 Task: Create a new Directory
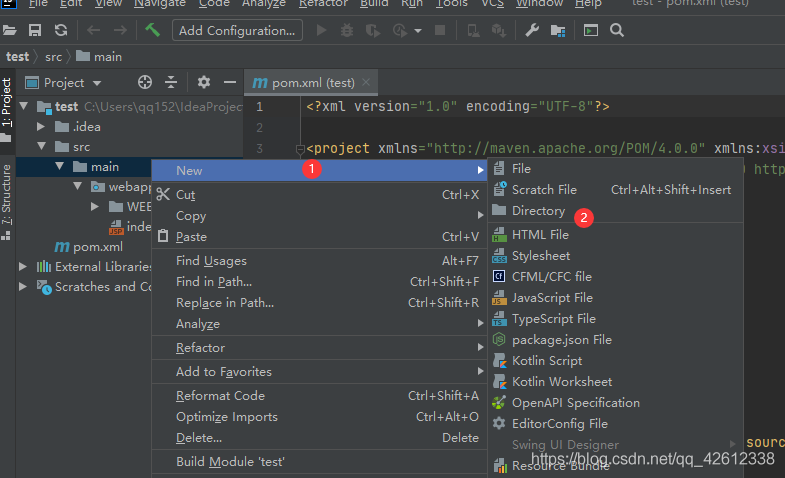pyautogui.click(x=615, y=211)
